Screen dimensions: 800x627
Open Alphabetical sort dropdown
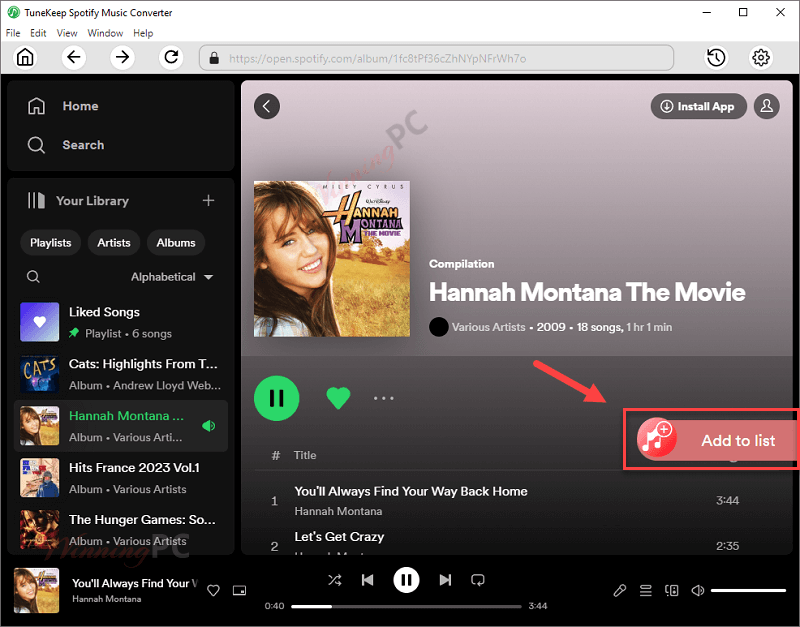click(172, 277)
